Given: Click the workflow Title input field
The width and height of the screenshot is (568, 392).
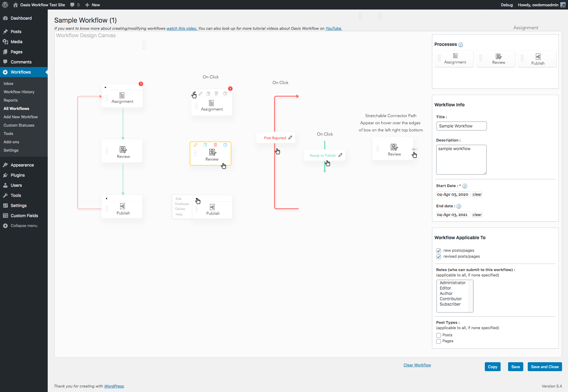Looking at the screenshot, I should pos(461,126).
